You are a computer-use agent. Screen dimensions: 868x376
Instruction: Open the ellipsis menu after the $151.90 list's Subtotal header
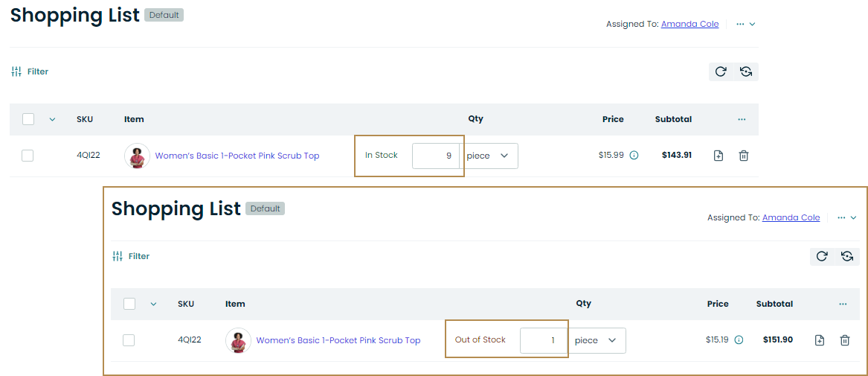[x=843, y=304]
